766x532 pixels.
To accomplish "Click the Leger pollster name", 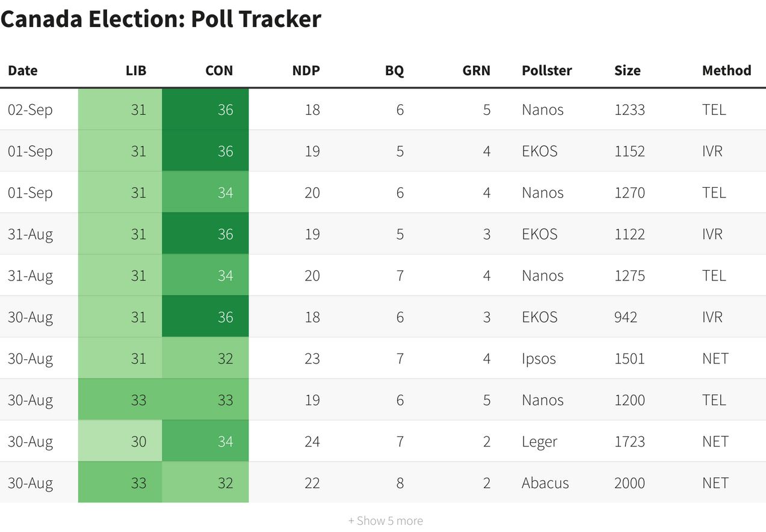I will point(539,442).
